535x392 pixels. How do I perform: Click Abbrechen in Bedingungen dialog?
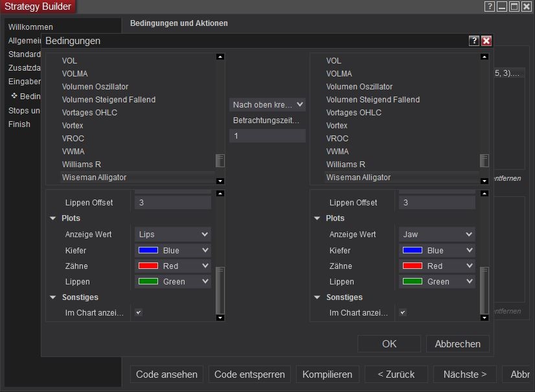point(457,344)
